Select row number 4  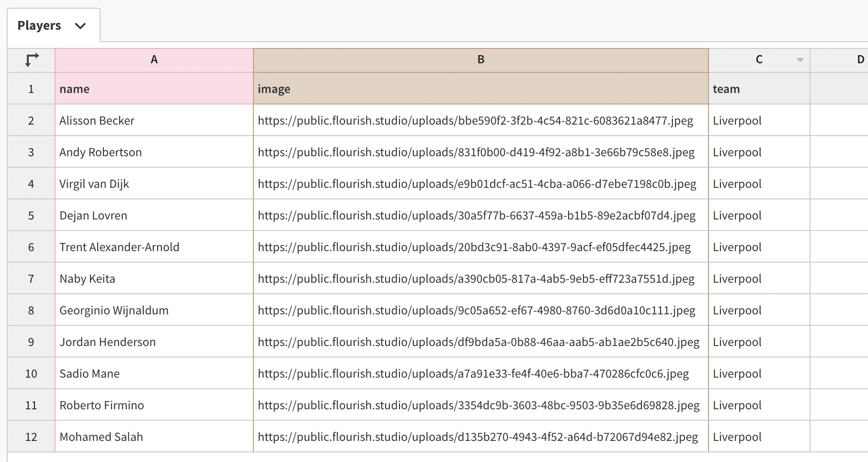tap(31, 184)
